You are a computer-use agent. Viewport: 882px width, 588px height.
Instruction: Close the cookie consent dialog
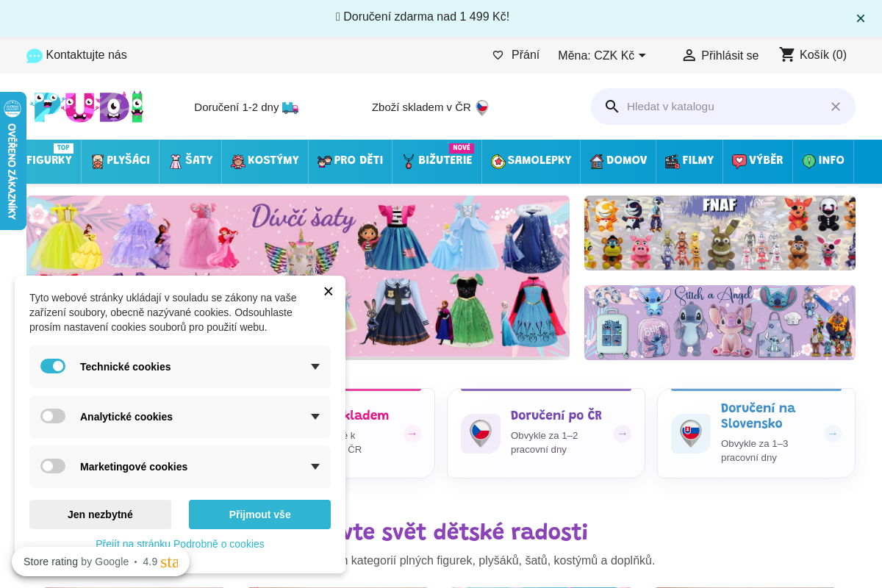pos(329,291)
